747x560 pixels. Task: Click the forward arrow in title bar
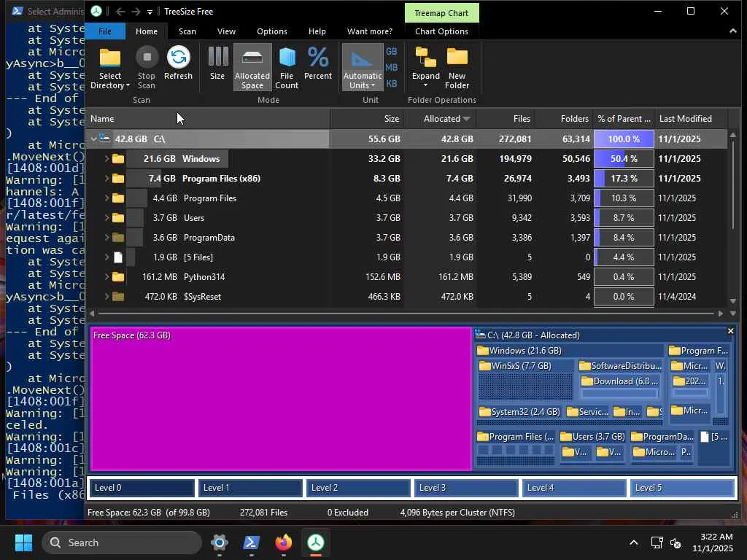tap(136, 12)
